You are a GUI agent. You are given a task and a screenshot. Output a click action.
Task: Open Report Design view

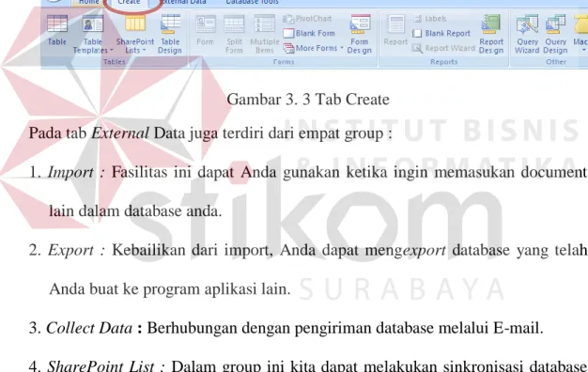coord(491,34)
